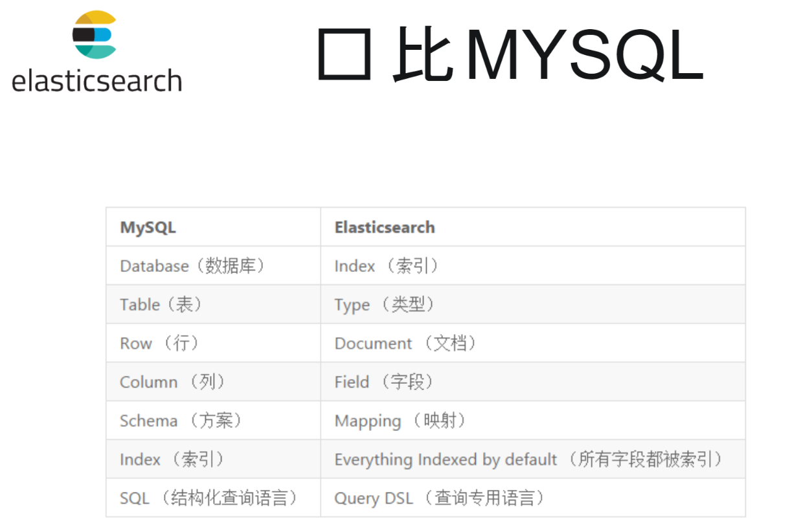Click the Elasticsearch-column Index（索引） cell
The height and width of the screenshot is (532, 792).
point(533,265)
